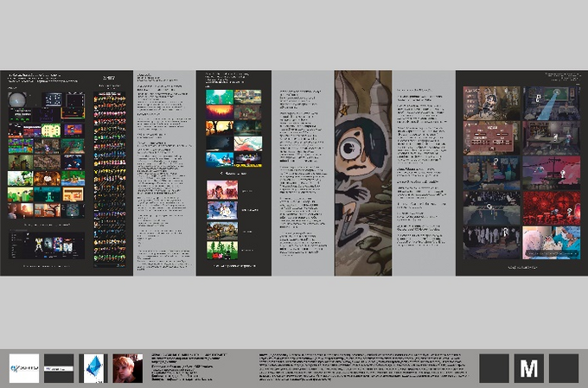588x388 pixels.
Task: Click the blue crystal logo in footer
Action: click(95, 368)
